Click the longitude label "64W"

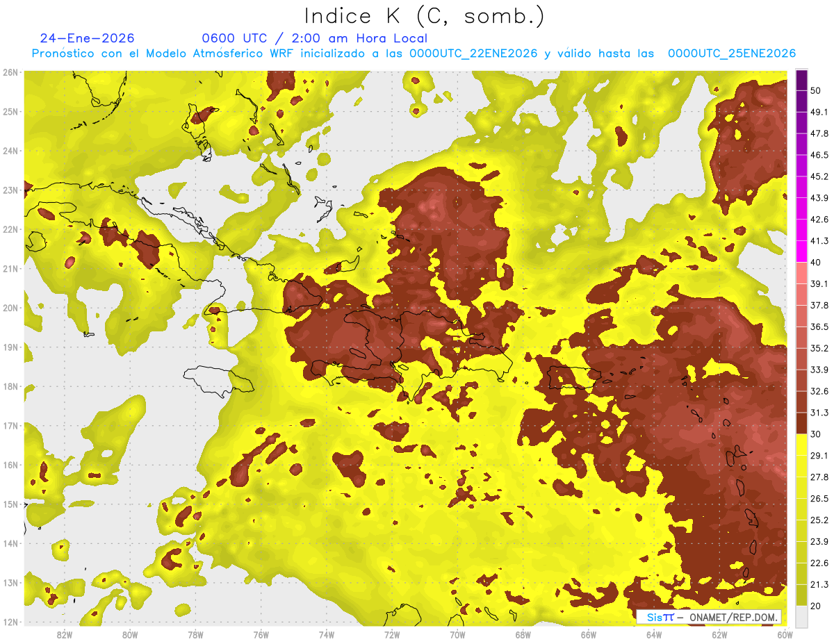(x=654, y=635)
